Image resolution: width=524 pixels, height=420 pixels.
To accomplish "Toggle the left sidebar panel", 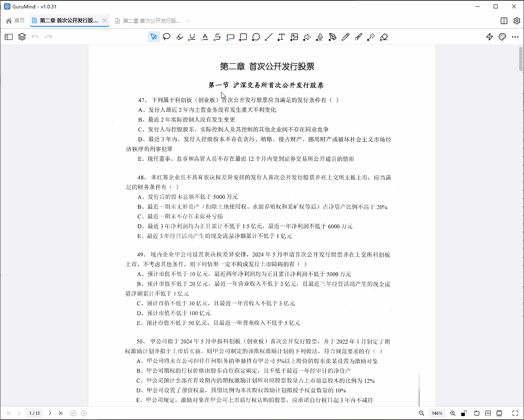I will point(9,37).
